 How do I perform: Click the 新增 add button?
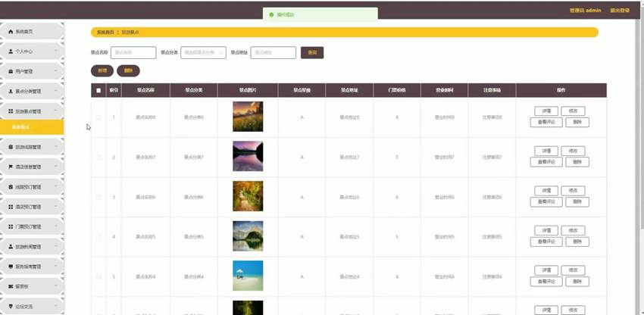pos(102,70)
